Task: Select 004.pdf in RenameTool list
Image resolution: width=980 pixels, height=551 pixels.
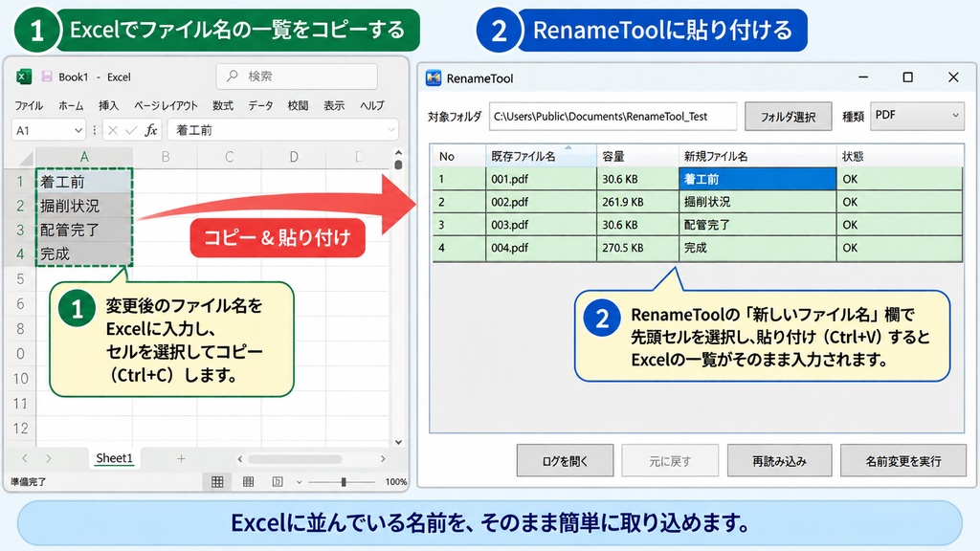Action: coord(542,248)
